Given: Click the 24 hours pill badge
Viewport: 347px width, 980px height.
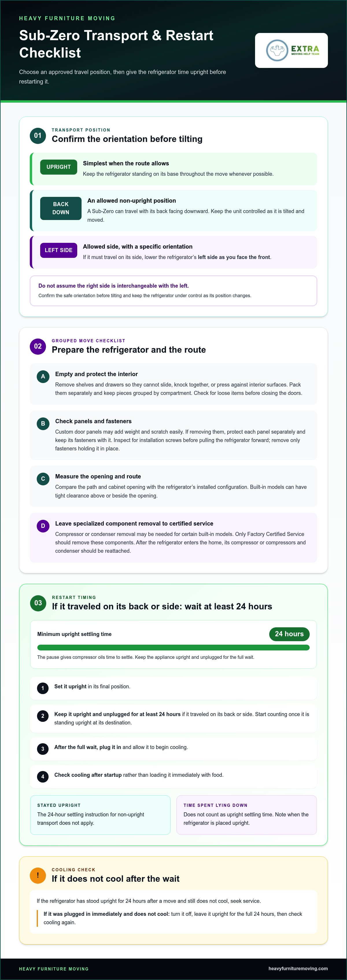Looking at the screenshot, I should pyautogui.click(x=289, y=634).
